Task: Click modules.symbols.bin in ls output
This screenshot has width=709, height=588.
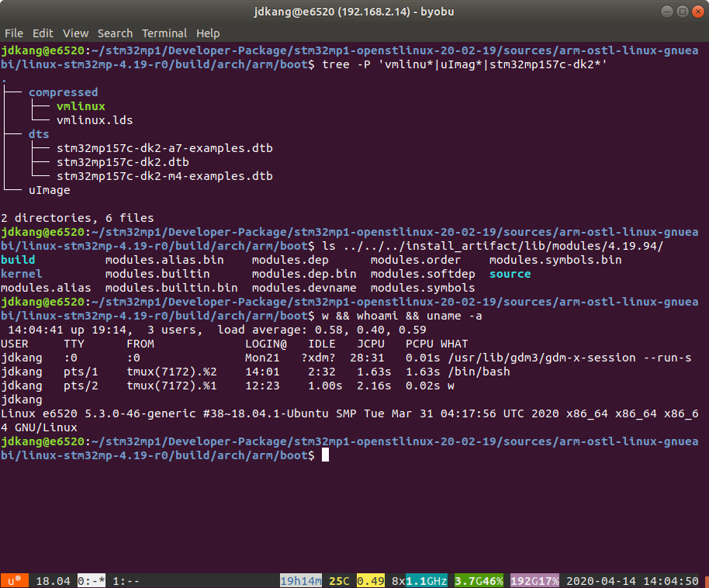Action: coord(555,260)
